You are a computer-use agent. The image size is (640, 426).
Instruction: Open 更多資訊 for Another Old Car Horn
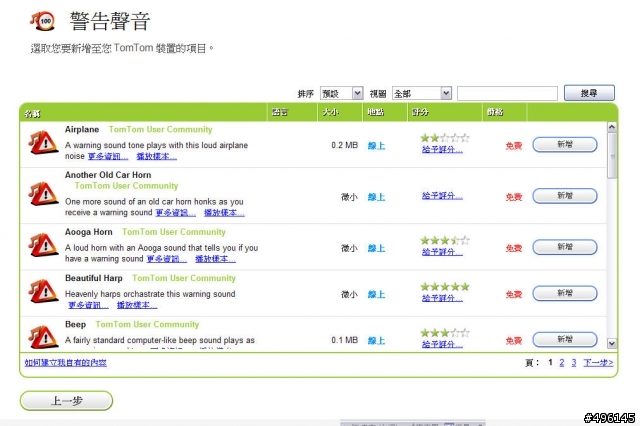click(176, 213)
